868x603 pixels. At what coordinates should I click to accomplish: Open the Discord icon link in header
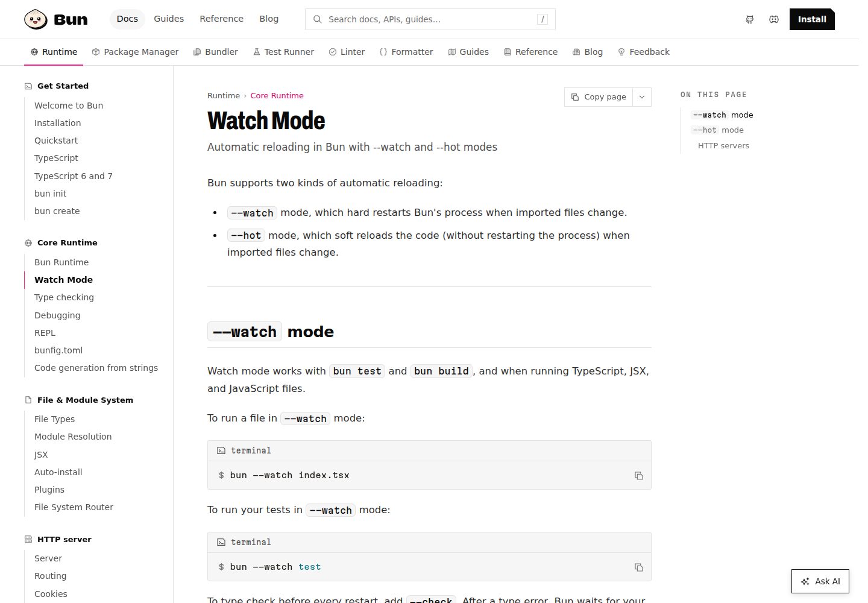774,19
